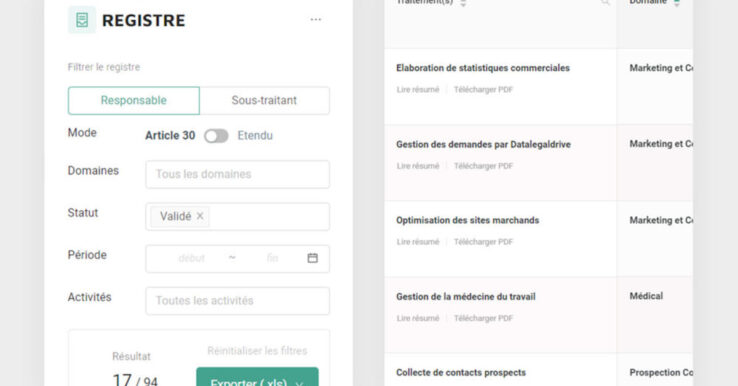Image resolution: width=738 pixels, height=386 pixels.
Task: Click the Exporter (.xls) button
Action: (x=257, y=377)
